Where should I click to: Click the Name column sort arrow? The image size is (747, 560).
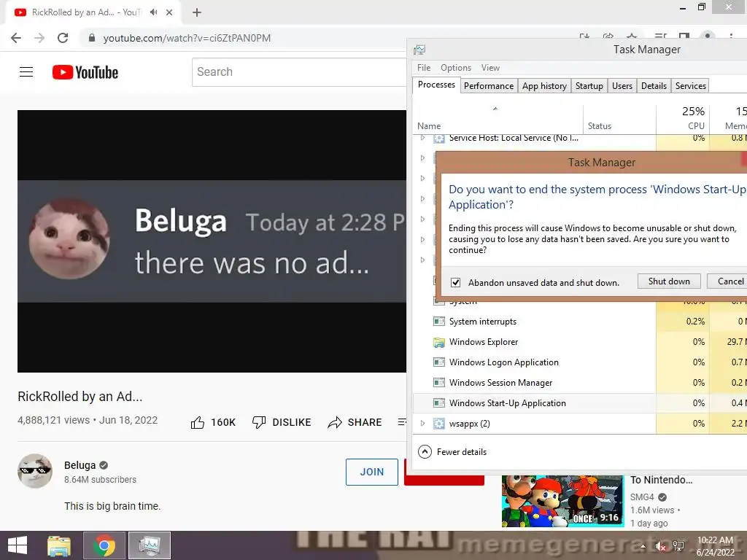[495, 109]
